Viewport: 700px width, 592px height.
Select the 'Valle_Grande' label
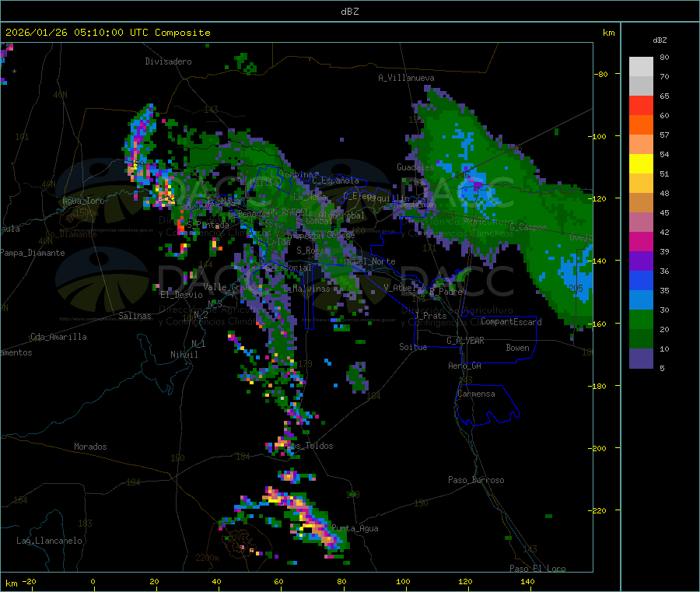[230, 287]
